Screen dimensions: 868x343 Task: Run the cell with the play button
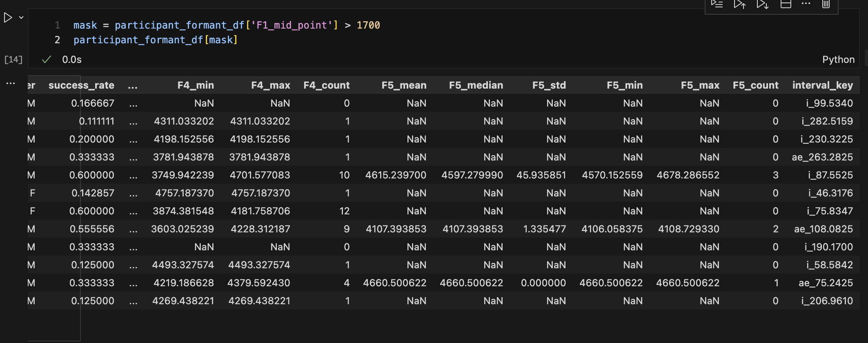pos(8,18)
